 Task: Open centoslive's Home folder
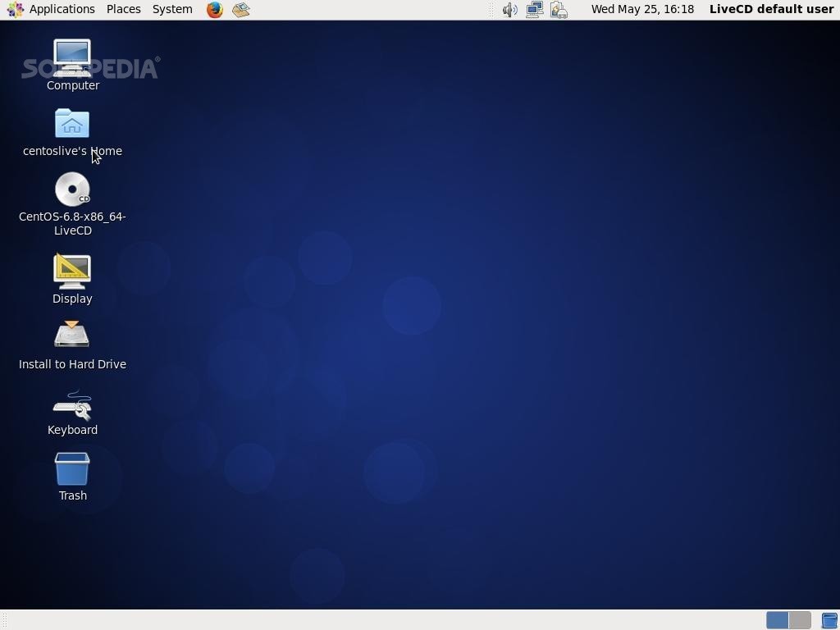72,123
